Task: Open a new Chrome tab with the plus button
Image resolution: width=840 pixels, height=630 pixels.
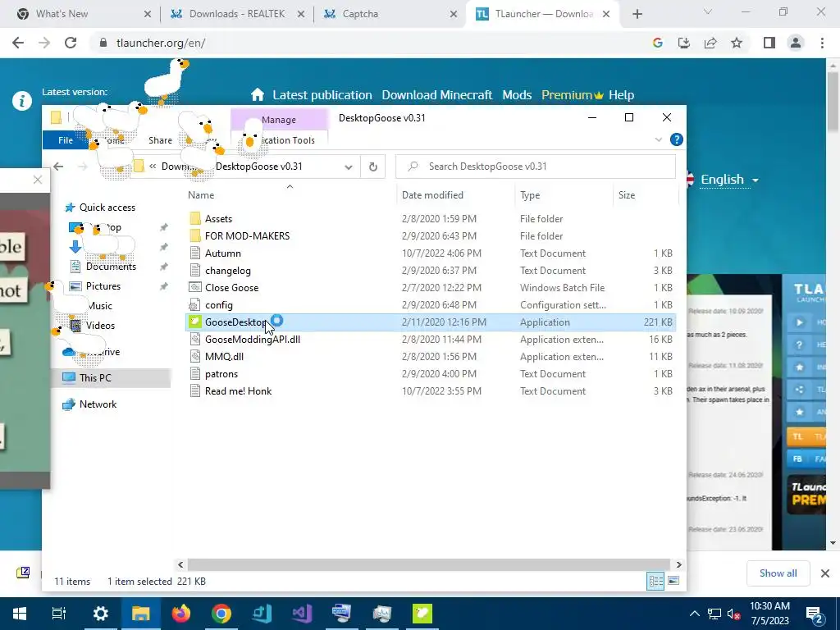Action: (x=637, y=14)
